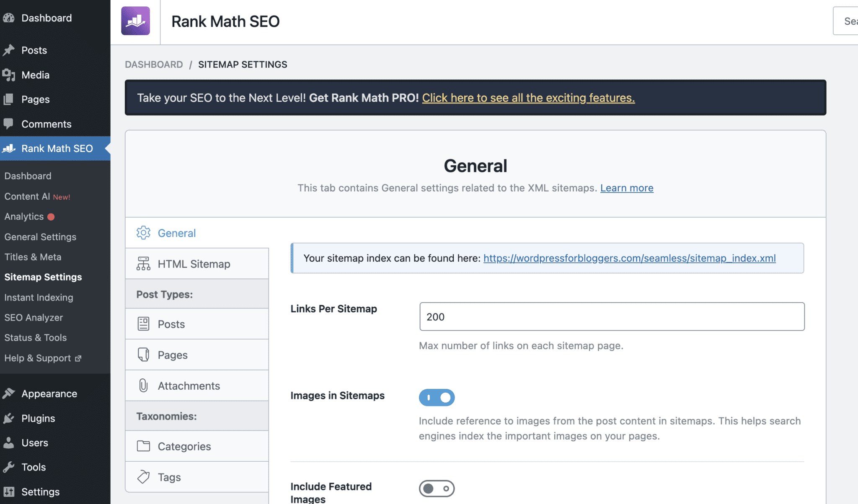The height and width of the screenshot is (504, 858).
Task: Check the Analytics notification dot
Action: coord(50,216)
